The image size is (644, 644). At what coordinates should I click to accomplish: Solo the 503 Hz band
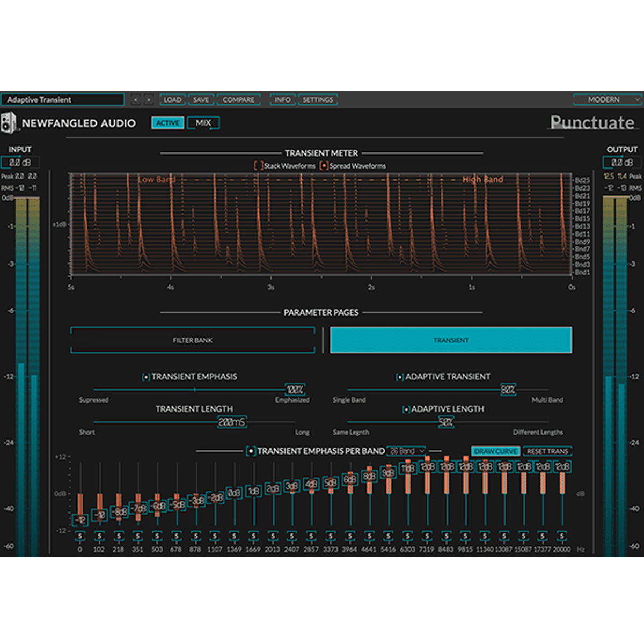(x=157, y=536)
